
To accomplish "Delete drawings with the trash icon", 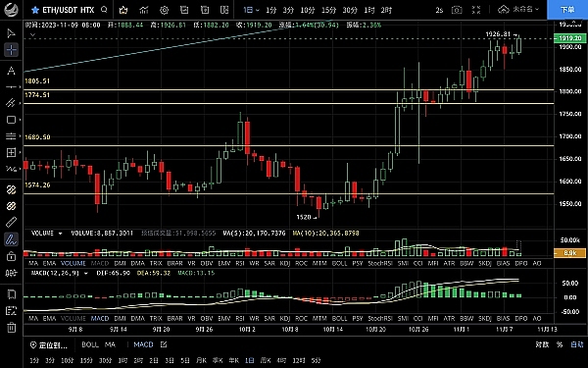I will [x=11, y=327].
